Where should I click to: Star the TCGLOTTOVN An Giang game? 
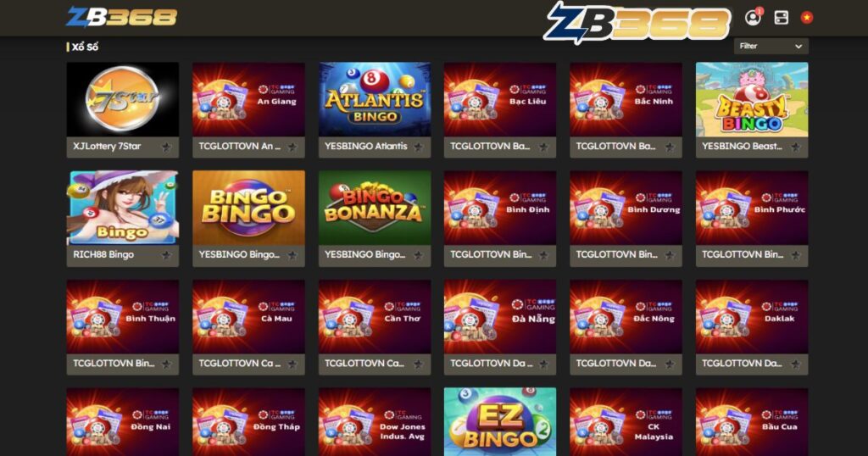point(292,147)
